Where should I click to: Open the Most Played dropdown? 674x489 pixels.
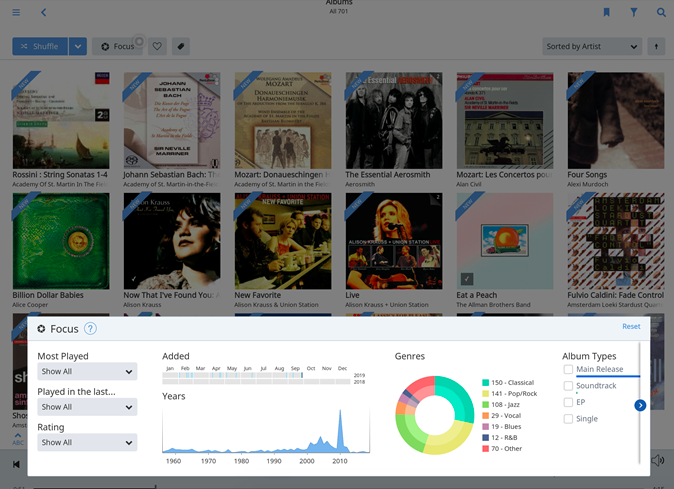87,372
